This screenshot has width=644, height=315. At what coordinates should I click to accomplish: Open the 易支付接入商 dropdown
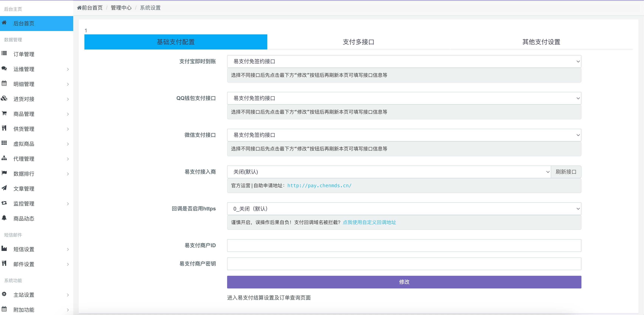point(389,172)
